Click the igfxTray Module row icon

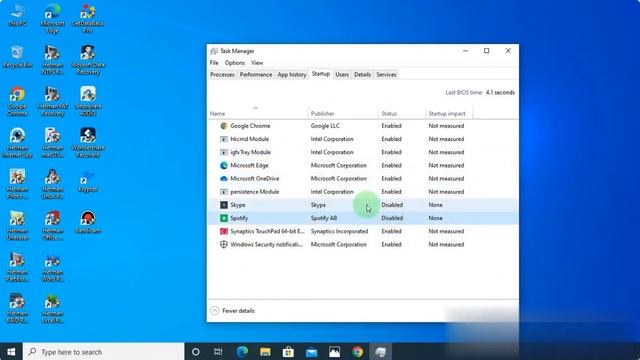[224, 152]
